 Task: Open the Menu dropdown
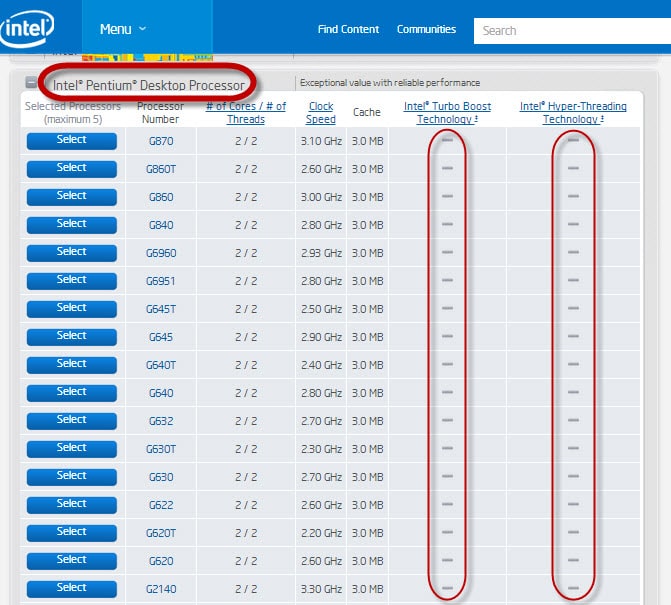123,29
